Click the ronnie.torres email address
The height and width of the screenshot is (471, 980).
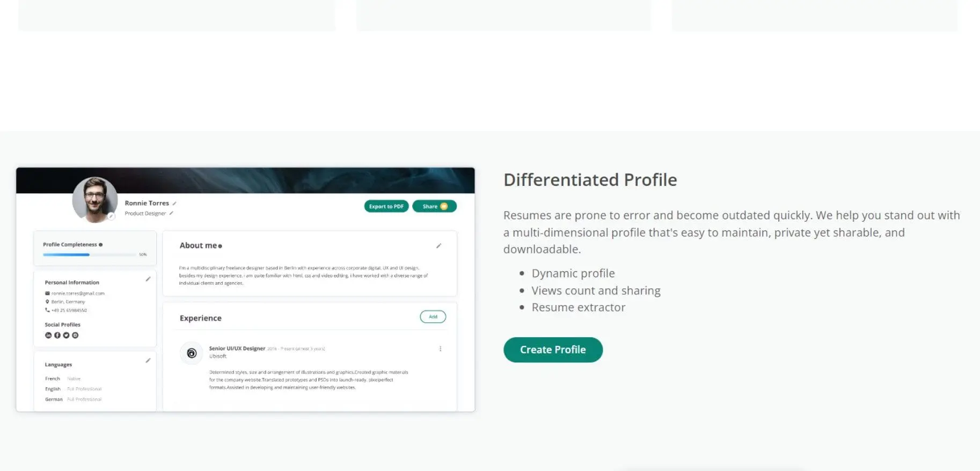tap(78, 293)
